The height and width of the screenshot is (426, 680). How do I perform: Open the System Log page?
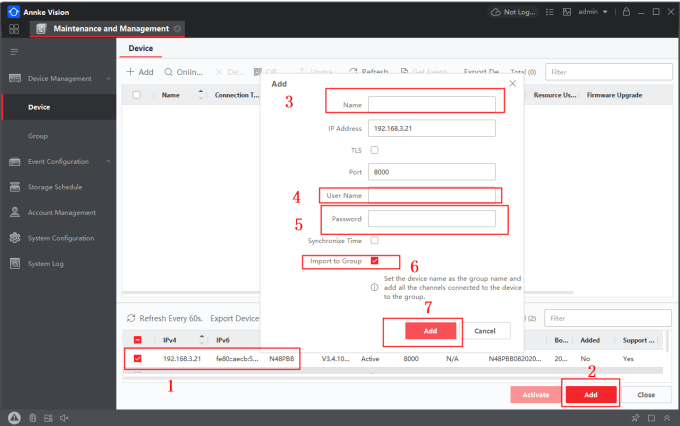[x=47, y=264]
